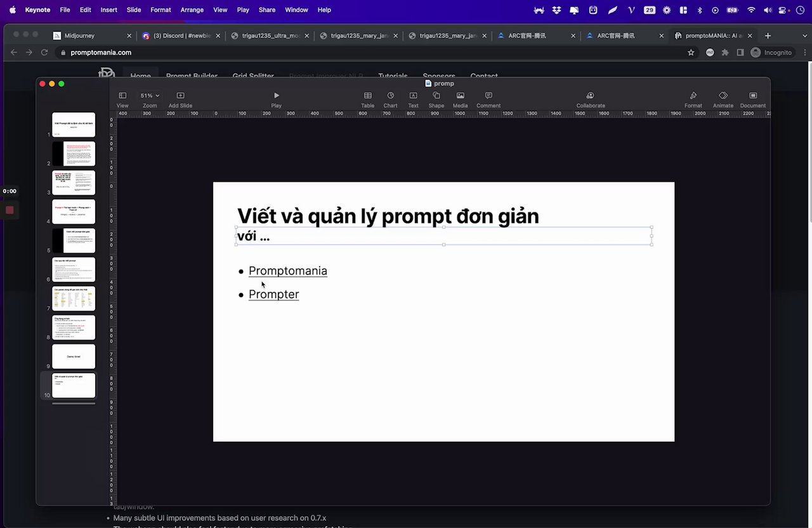
Task: Click the red stop recording button
Action: pyautogui.click(x=10, y=210)
